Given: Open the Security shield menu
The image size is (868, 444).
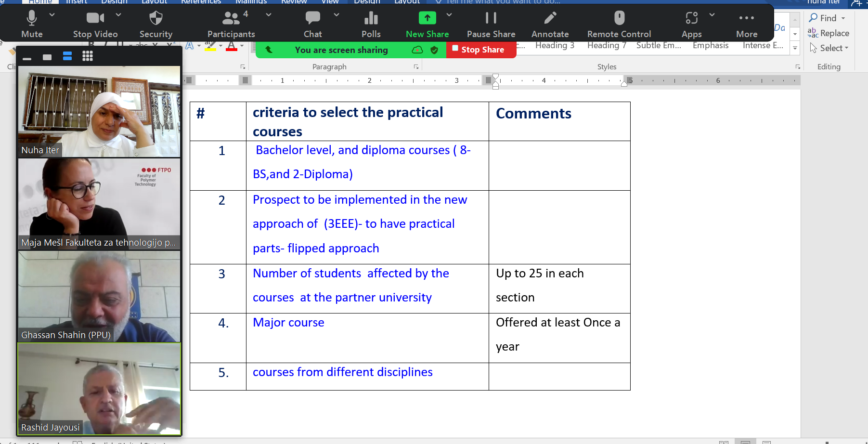Looking at the screenshot, I should [156, 24].
